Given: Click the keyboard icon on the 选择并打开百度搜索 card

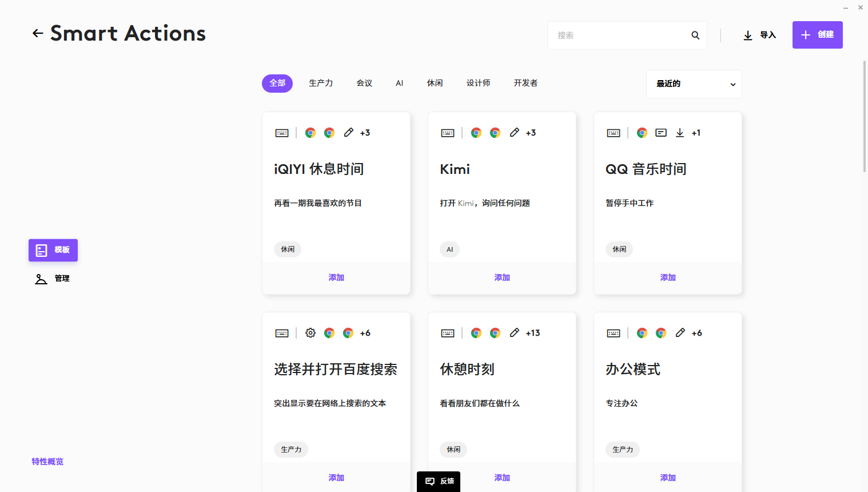Looking at the screenshot, I should coord(282,333).
